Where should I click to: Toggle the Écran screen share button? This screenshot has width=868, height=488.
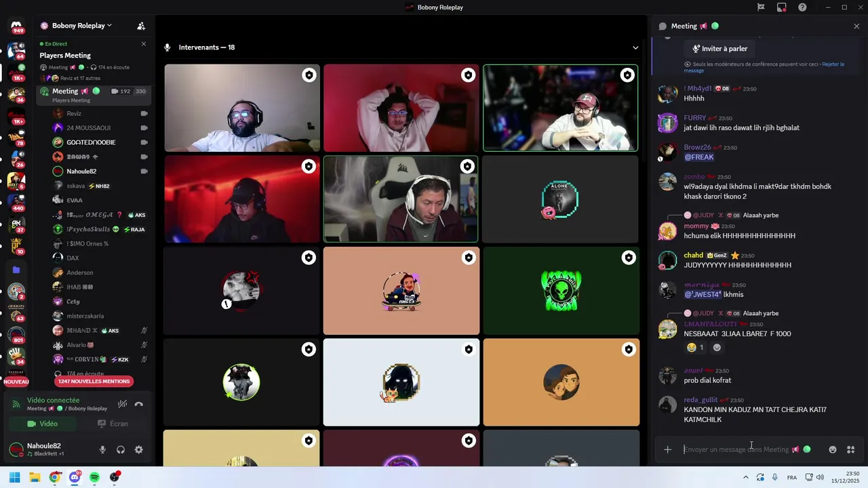pyautogui.click(x=112, y=424)
